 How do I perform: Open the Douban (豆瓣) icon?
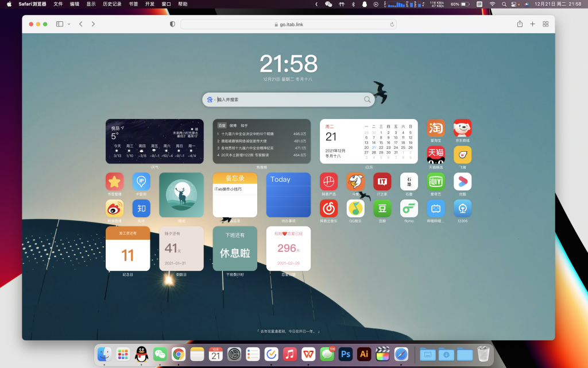(382, 208)
